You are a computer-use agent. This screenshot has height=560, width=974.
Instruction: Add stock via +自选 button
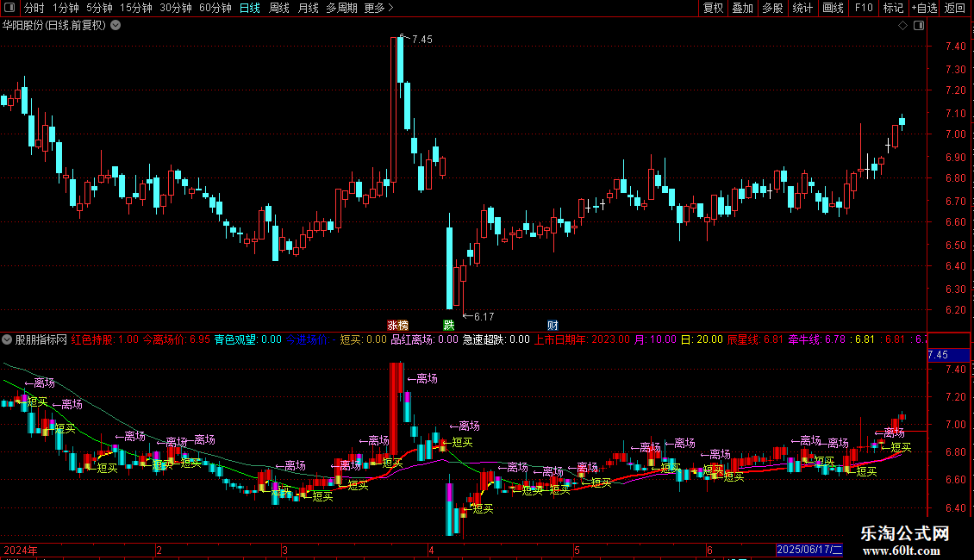(924, 8)
